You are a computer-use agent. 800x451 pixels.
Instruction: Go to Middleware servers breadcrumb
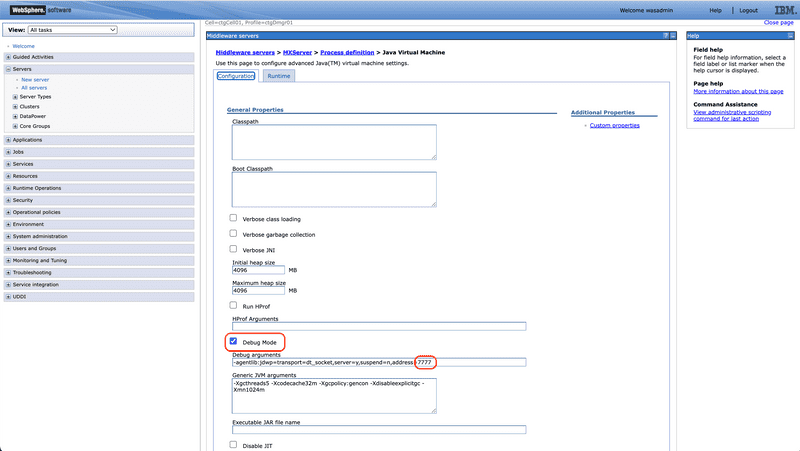[245, 53]
